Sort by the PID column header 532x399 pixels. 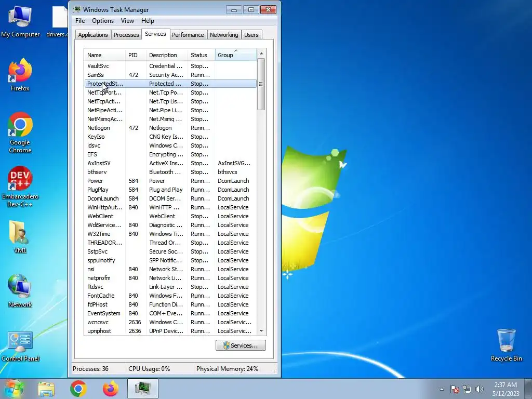[136, 55]
